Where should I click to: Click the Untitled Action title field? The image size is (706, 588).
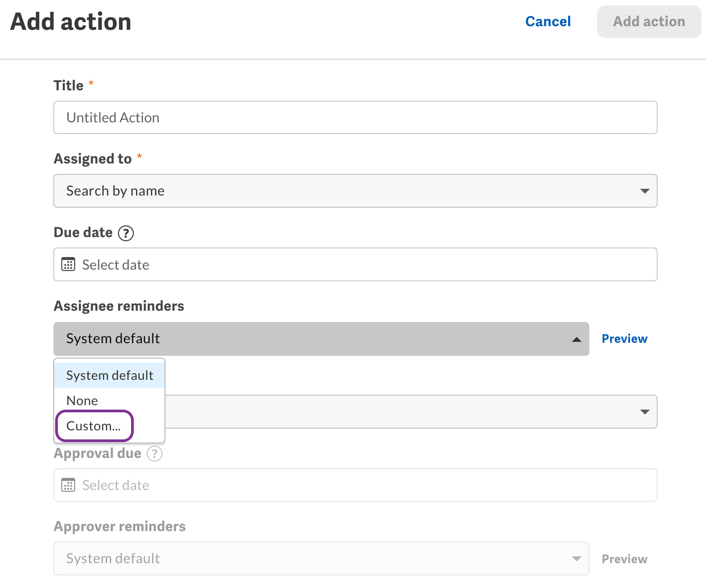(355, 118)
